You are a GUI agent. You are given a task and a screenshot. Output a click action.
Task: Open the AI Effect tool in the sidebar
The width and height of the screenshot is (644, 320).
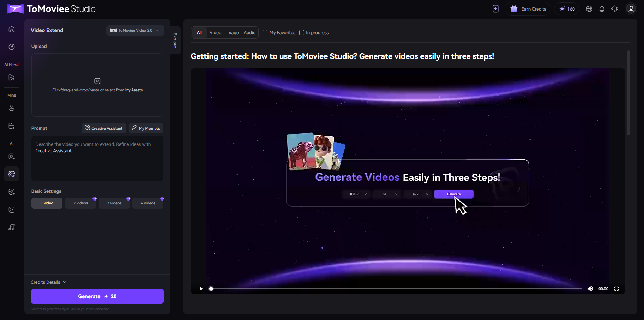coord(12,78)
